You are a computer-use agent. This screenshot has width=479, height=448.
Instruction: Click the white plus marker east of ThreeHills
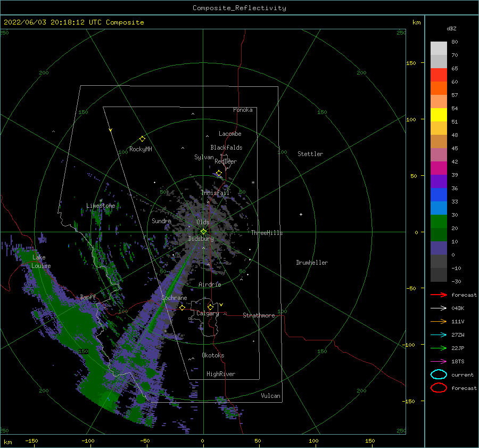[301, 214]
